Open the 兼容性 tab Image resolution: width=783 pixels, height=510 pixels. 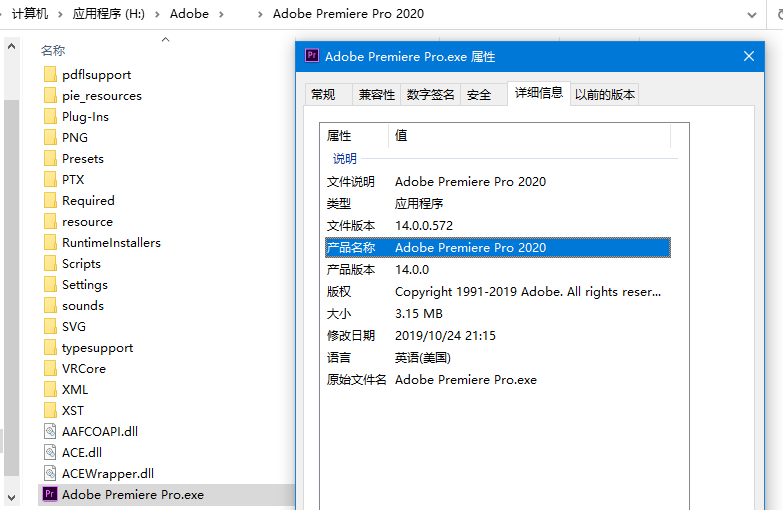coord(377,95)
